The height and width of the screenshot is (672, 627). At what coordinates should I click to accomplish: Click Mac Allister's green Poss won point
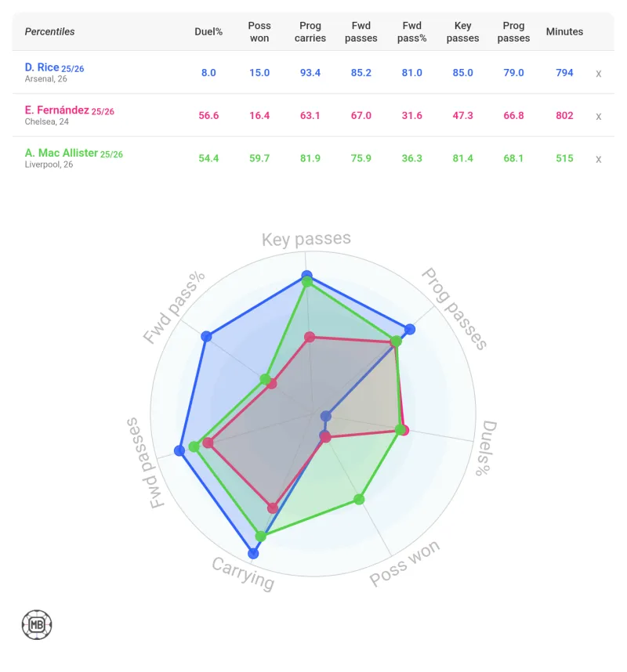[x=360, y=499]
